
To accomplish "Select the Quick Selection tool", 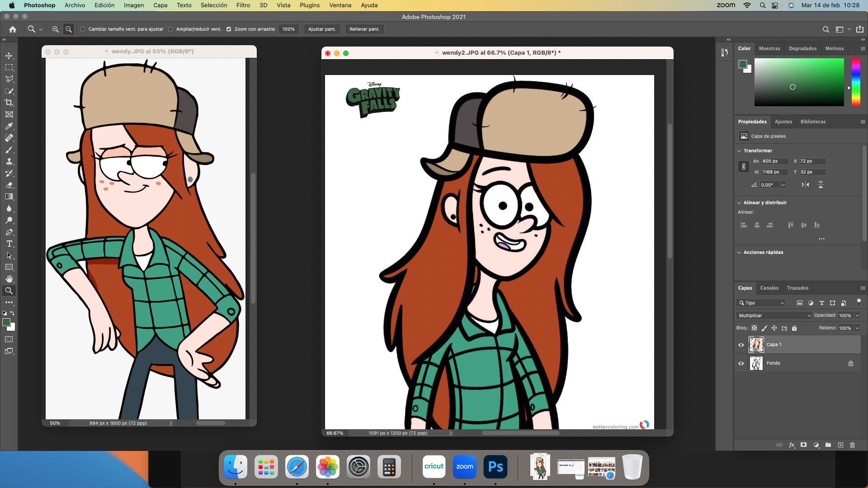I will (x=9, y=91).
